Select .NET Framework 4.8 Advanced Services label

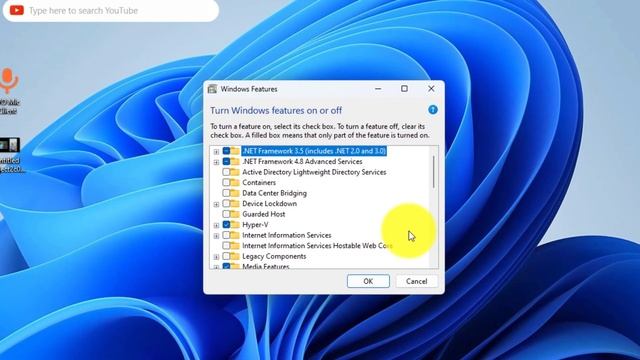tap(302, 162)
